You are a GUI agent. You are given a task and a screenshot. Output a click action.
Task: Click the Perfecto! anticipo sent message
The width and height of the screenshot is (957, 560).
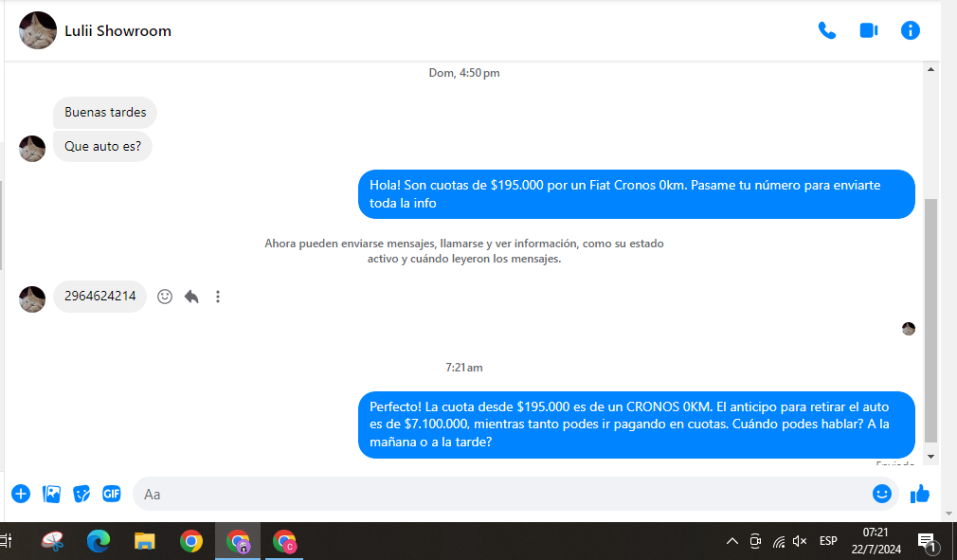637,425
